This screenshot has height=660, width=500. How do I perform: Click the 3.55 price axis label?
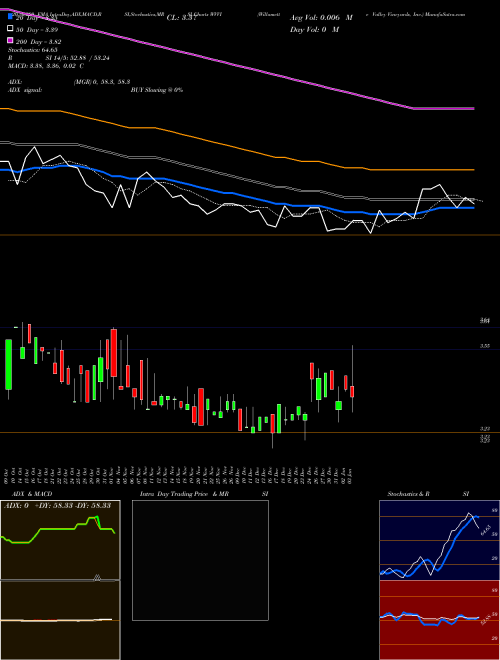(485, 346)
